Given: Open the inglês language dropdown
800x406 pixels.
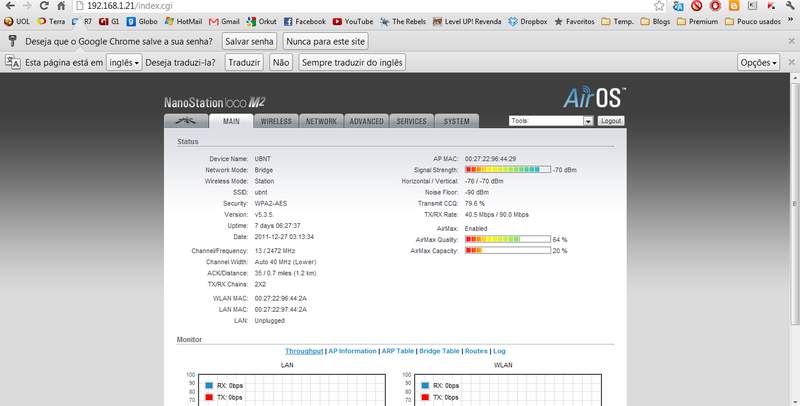Looking at the screenshot, I should [124, 62].
